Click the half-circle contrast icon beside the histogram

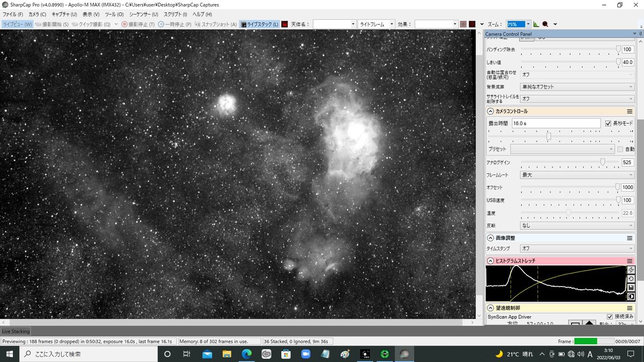631,297
